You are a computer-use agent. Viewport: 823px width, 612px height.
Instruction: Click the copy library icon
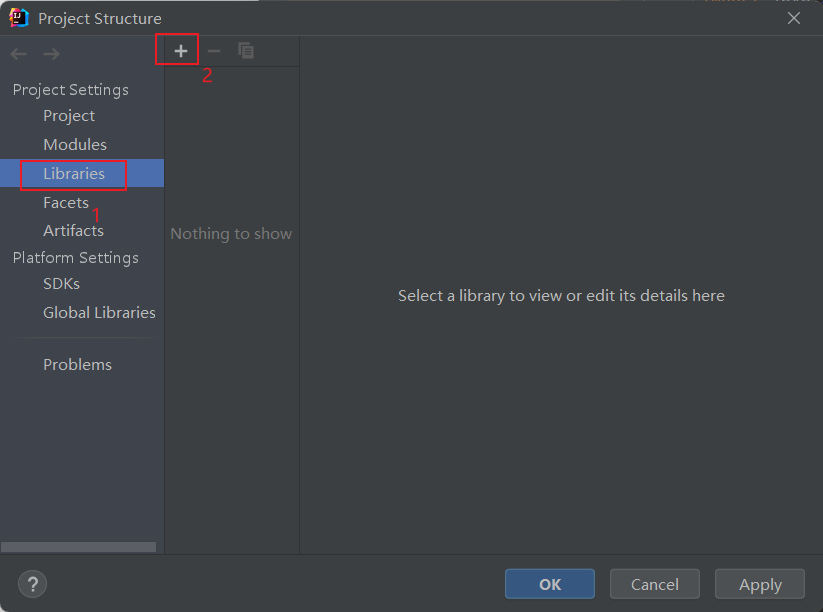pos(246,50)
